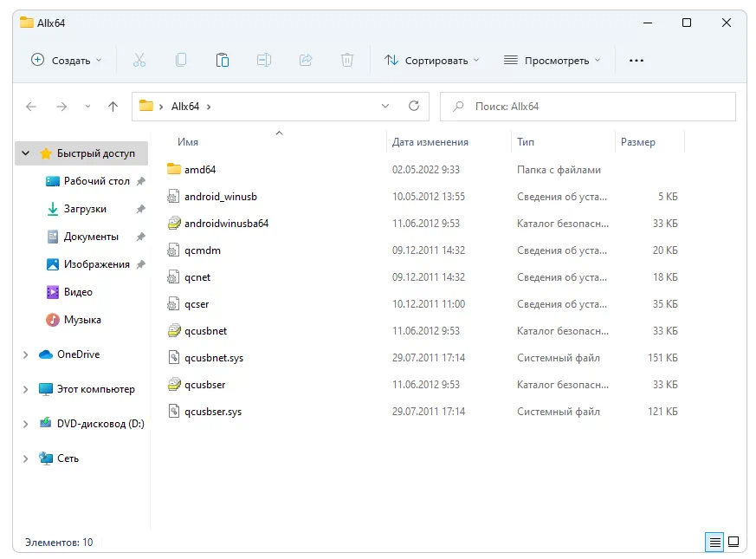Open the Создать dropdown menu

(x=67, y=61)
